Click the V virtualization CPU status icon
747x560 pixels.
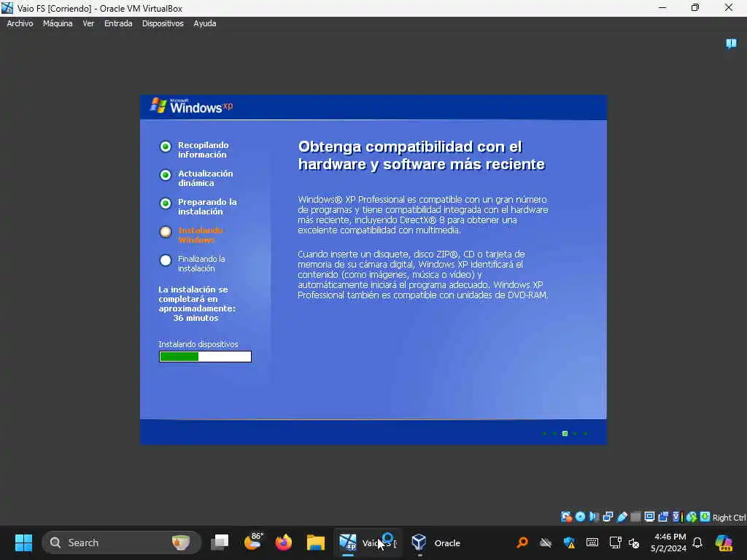(676, 517)
